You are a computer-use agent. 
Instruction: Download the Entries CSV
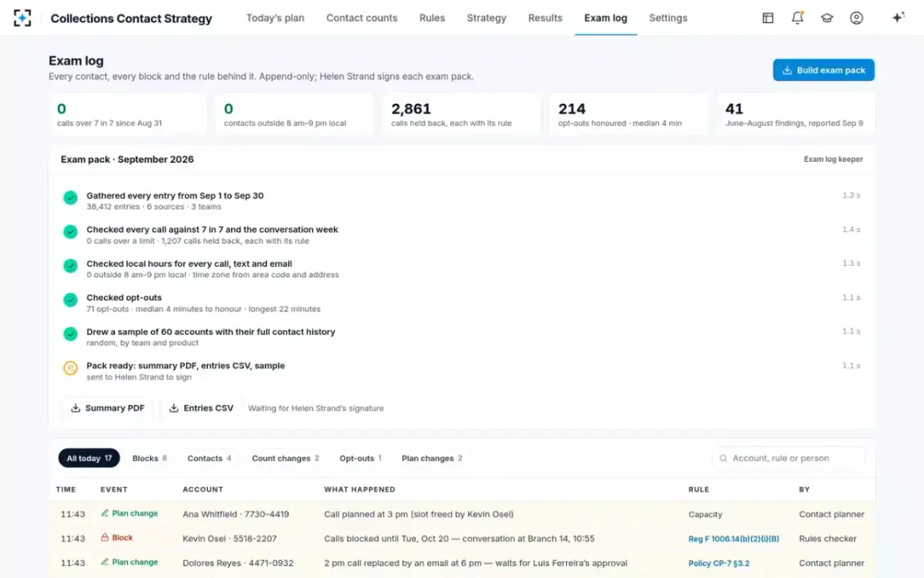point(201,408)
